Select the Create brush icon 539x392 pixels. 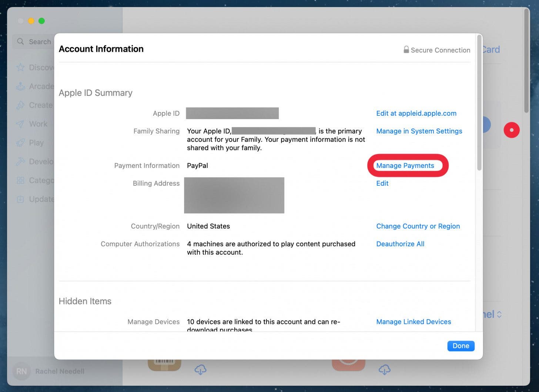pos(20,105)
